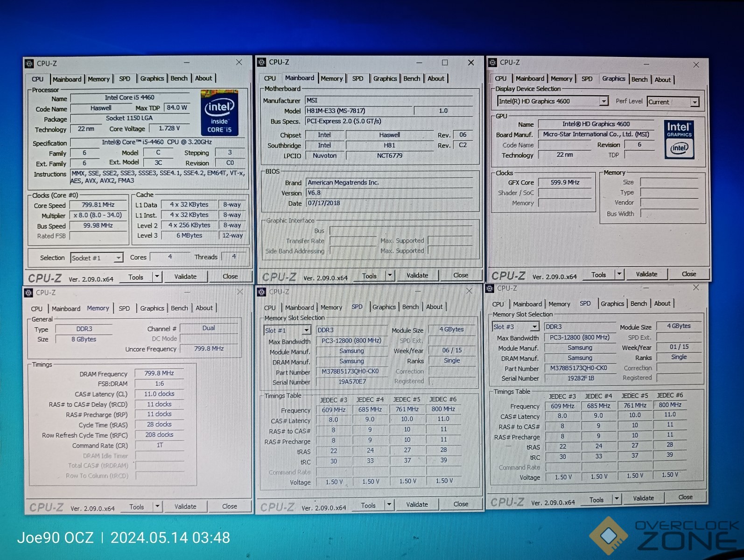Open Memory tab in Graphics window
This screenshot has width=744, height=560.
coord(561,79)
